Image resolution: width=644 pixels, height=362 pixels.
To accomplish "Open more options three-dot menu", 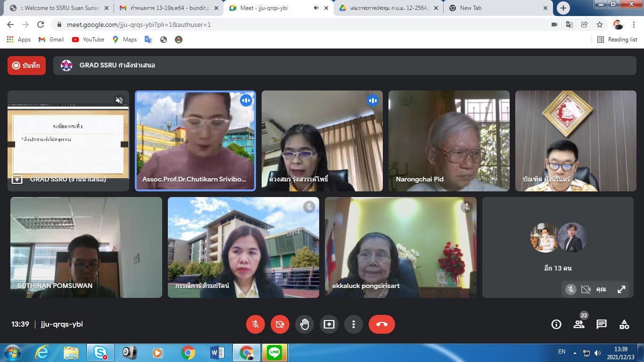I will (353, 324).
